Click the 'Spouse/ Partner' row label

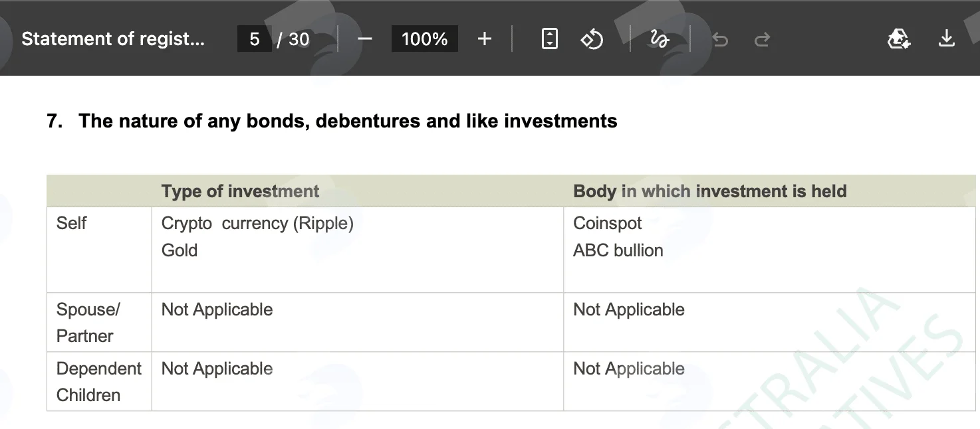tap(88, 323)
